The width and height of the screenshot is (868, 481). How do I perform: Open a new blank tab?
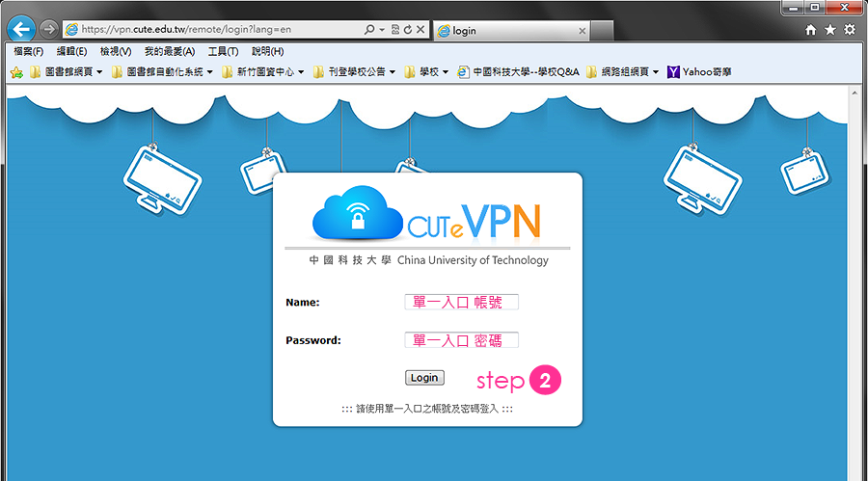(602, 31)
